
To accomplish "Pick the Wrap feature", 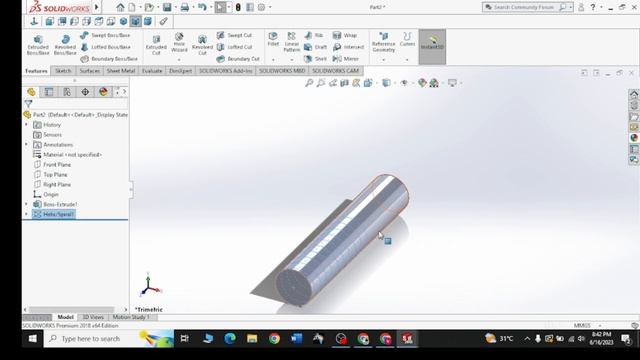I will point(345,36).
